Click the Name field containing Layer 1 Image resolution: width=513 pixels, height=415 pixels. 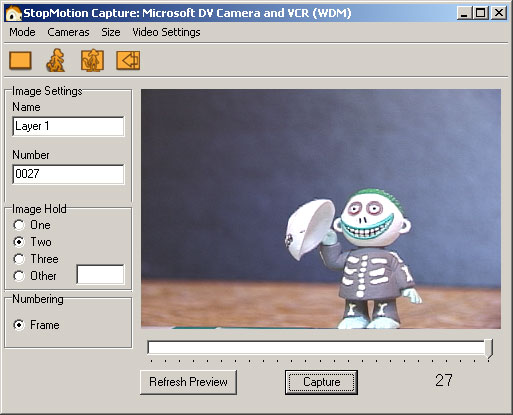point(68,126)
